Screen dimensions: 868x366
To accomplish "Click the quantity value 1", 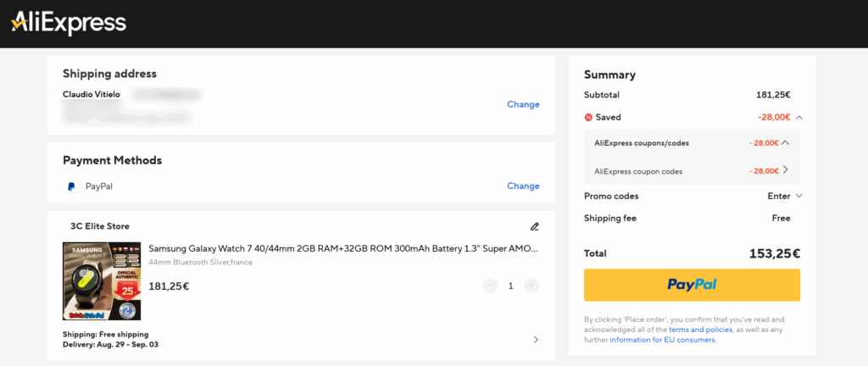I will (x=511, y=286).
